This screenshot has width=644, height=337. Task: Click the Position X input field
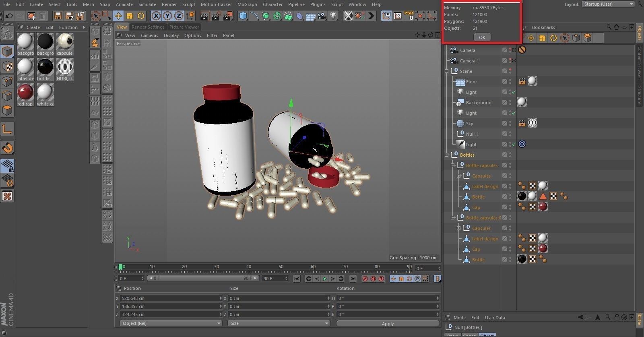[x=171, y=298]
